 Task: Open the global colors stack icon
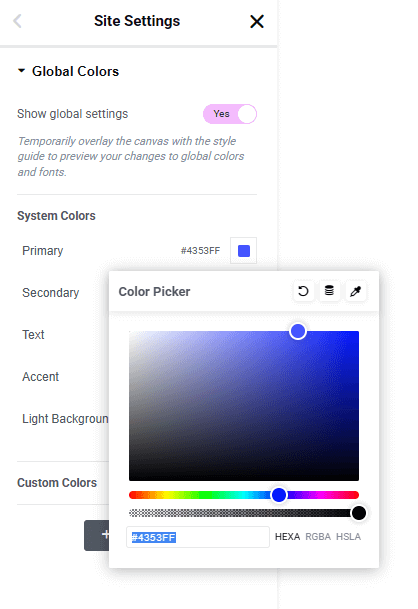point(329,291)
